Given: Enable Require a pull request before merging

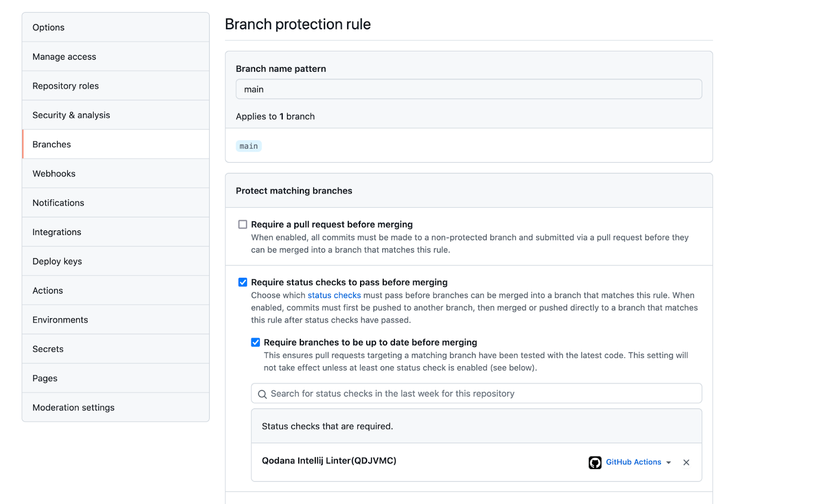Looking at the screenshot, I should pos(243,224).
